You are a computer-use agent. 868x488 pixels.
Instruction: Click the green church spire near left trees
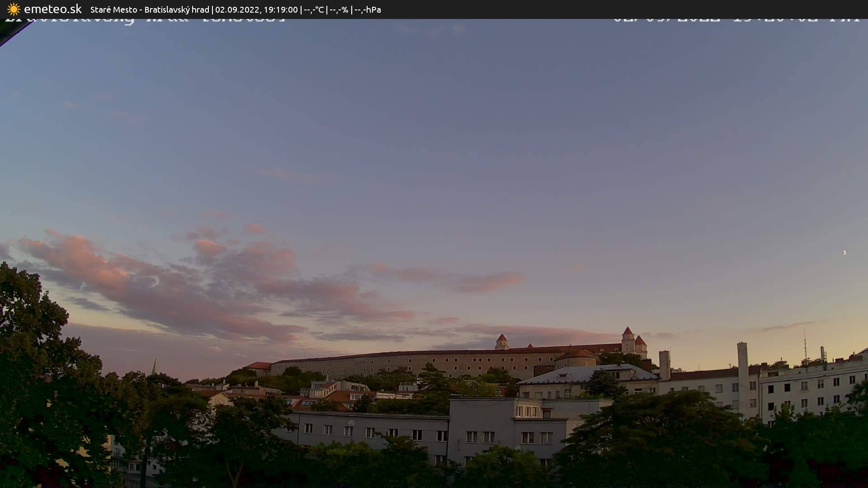tap(155, 366)
